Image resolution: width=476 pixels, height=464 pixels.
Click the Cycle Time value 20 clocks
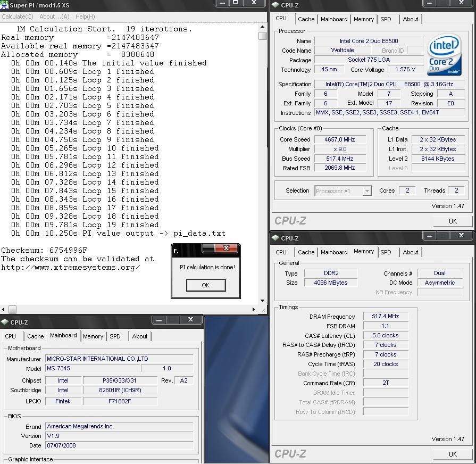(386, 364)
